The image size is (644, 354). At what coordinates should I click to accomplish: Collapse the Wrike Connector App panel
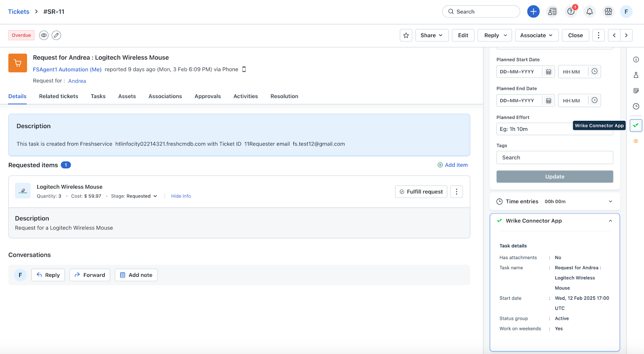click(610, 221)
